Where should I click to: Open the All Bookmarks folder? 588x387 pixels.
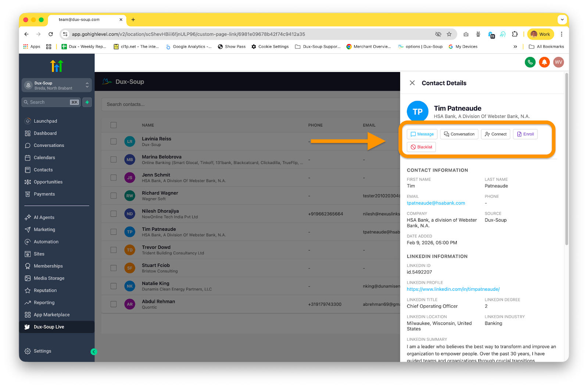click(546, 47)
